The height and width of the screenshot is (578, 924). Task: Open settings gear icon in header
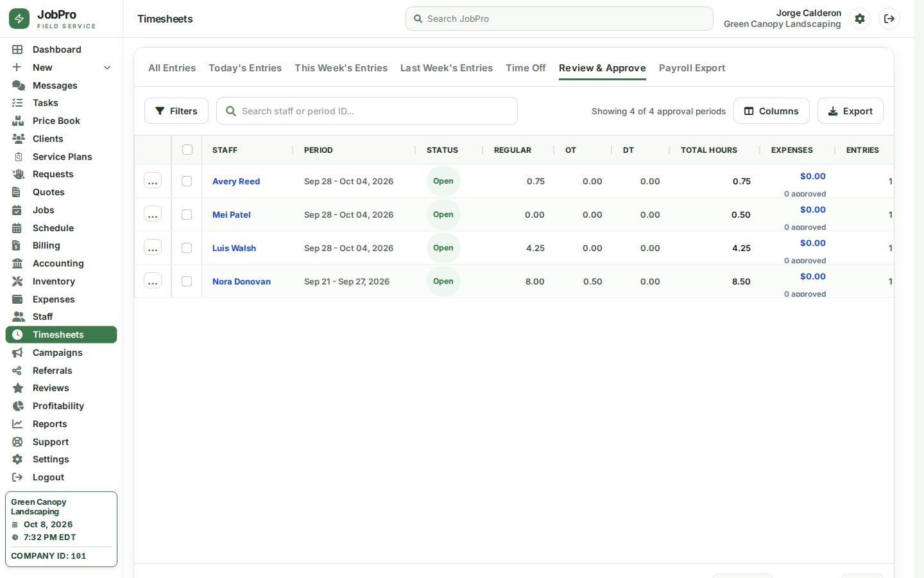click(x=860, y=19)
